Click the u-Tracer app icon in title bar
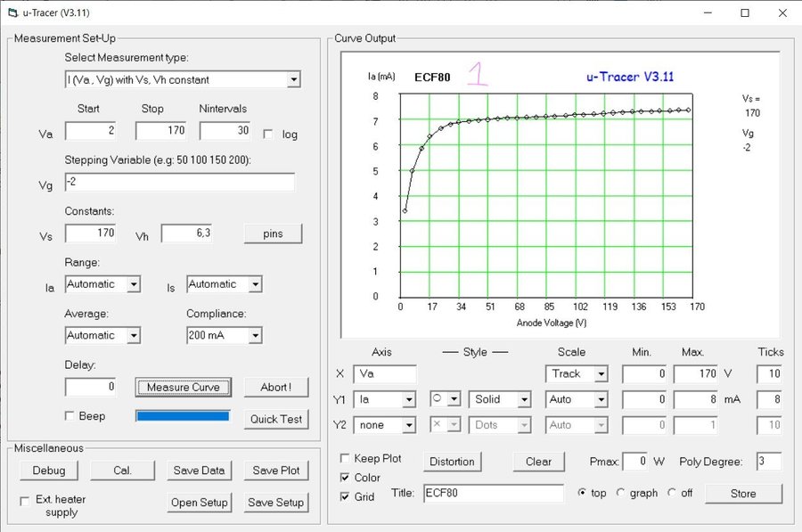This screenshot has width=802, height=532. point(12,13)
